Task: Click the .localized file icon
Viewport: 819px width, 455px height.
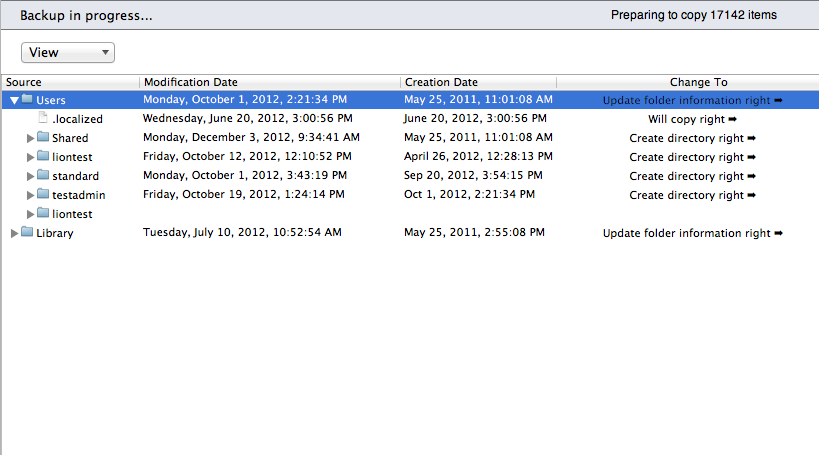Action: 43,118
